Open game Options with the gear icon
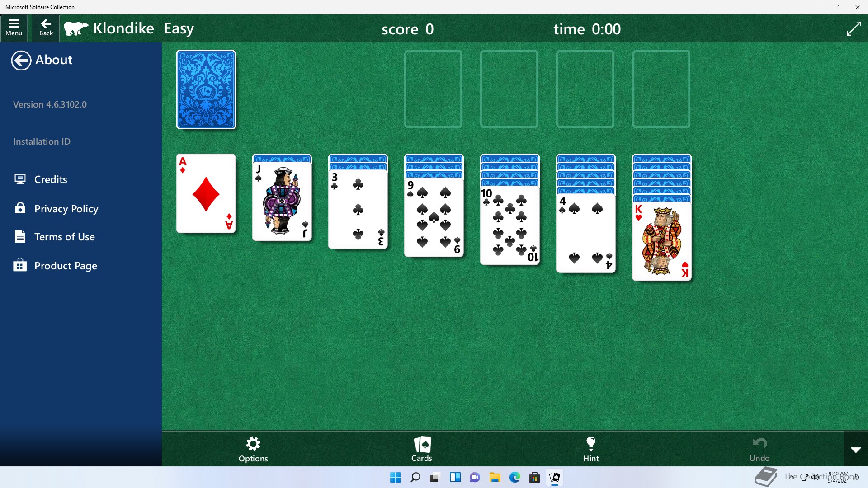This screenshot has height=488, width=868. point(253,449)
